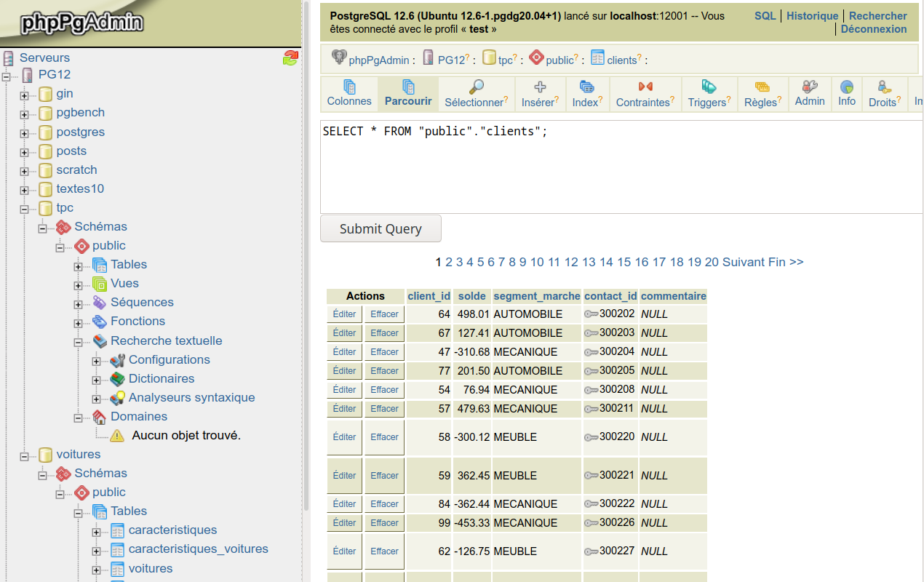The width and height of the screenshot is (924, 582).
Task: Open the Dictionaires tree item
Action: pos(162,378)
